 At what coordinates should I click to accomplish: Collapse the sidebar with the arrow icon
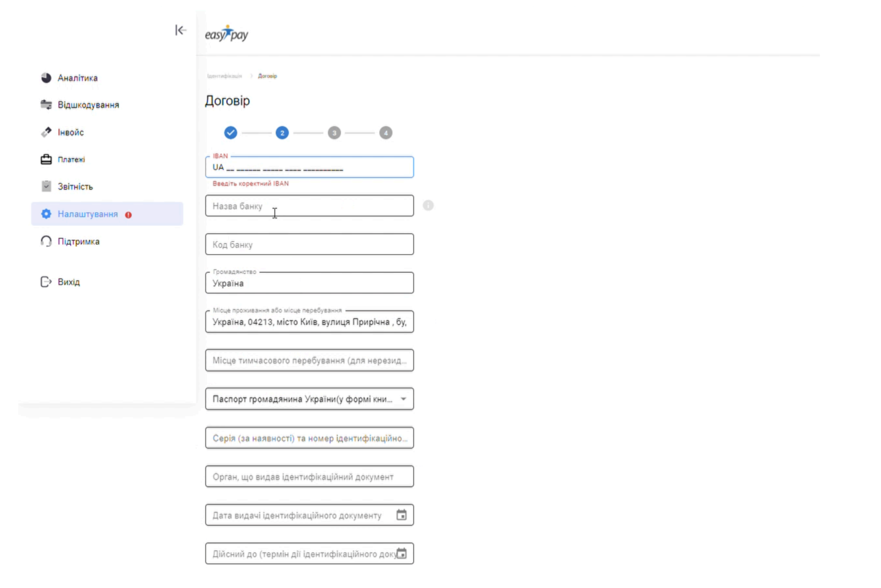click(181, 30)
